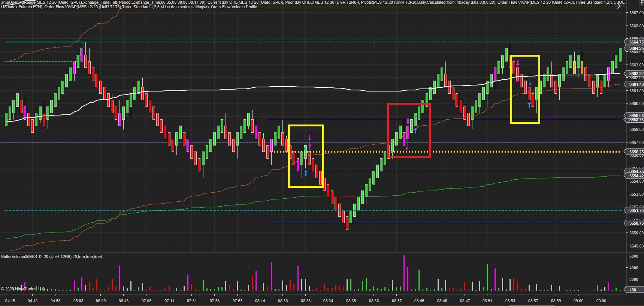Click the 07:53 time axis label

237,301
